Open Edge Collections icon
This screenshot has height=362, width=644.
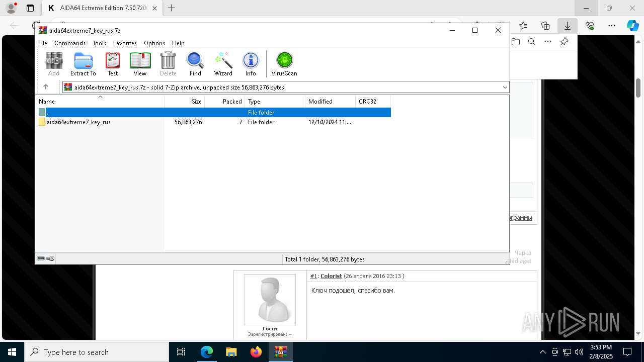point(545,26)
